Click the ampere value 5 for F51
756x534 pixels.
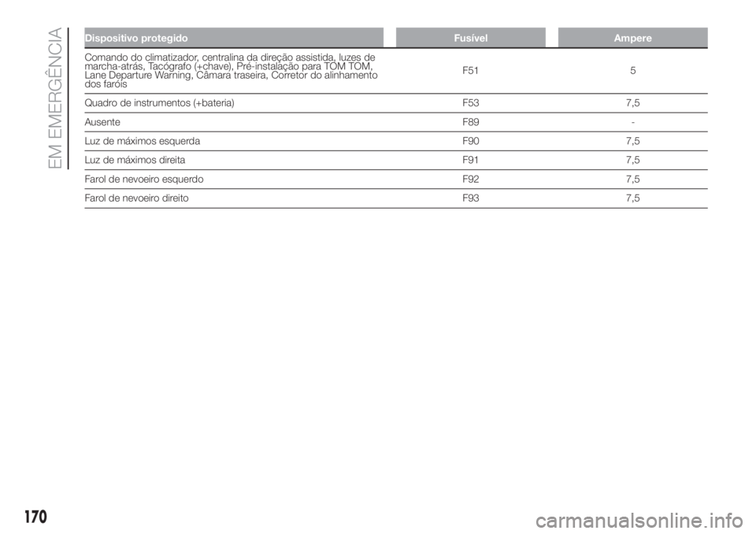633,70
